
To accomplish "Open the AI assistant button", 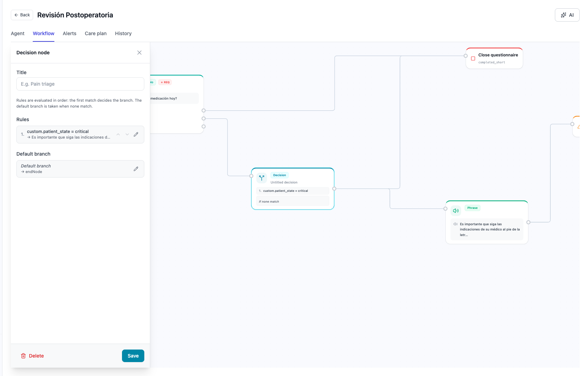I will (x=567, y=15).
